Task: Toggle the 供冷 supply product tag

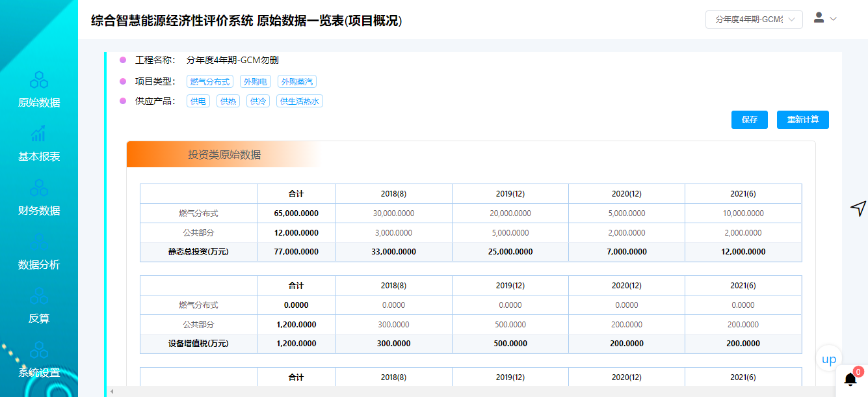Action: coord(258,102)
